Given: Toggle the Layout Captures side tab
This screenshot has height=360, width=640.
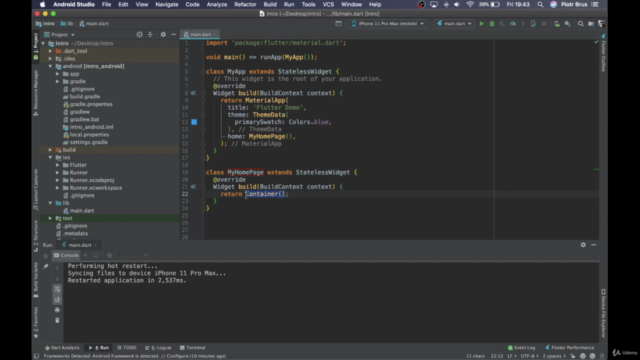Looking at the screenshot, I should point(36,189).
